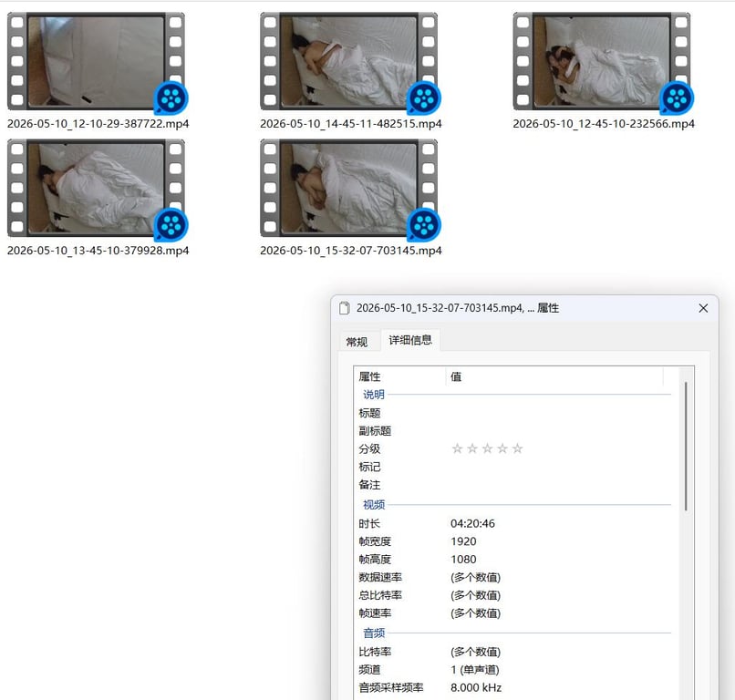Close the 属性 properties dialog
This screenshot has width=735, height=700.
(x=703, y=308)
